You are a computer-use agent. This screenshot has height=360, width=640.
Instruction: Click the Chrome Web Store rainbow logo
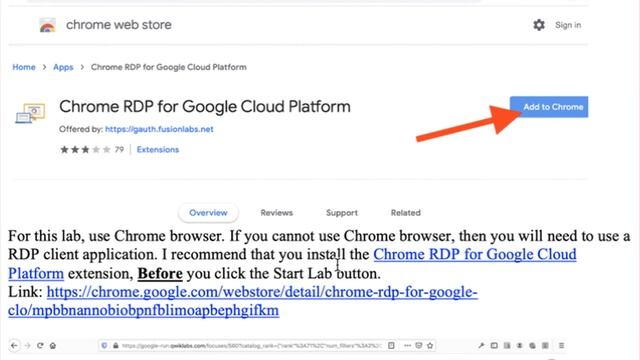47,25
